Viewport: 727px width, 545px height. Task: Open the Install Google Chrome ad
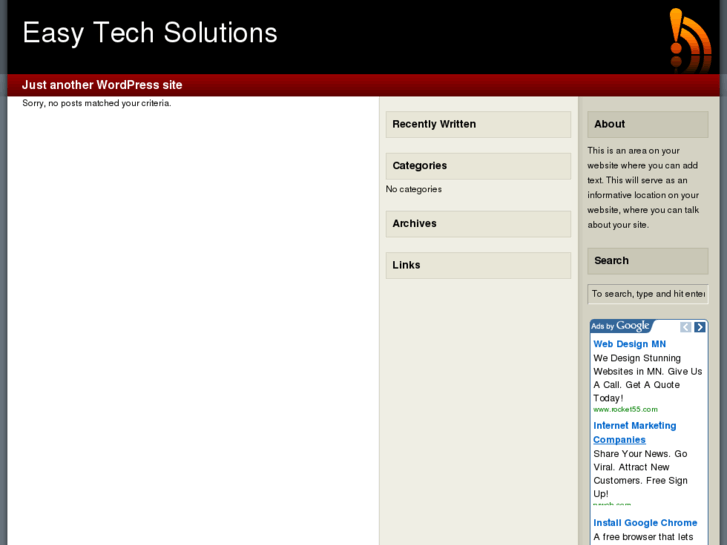[645, 523]
